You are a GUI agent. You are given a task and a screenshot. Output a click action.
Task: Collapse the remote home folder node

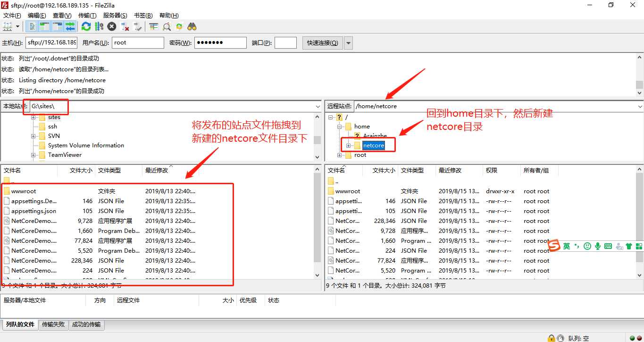339,127
